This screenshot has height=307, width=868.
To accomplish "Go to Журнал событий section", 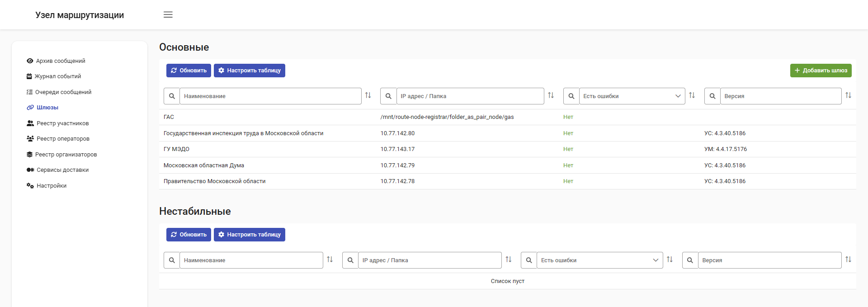I will (57, 76).
